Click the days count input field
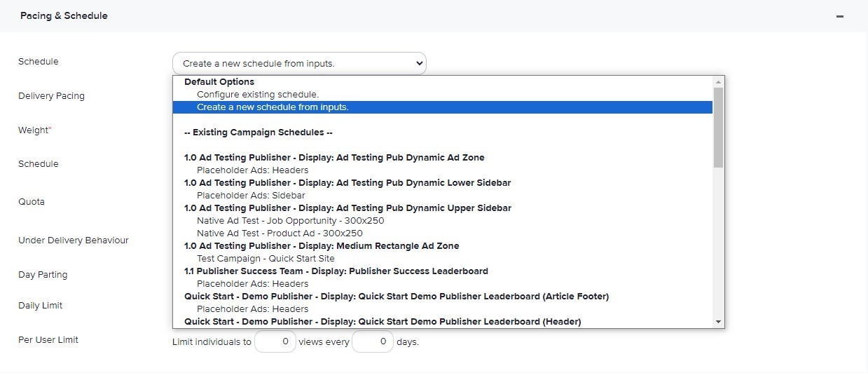 pyautogui.click(x=372, y=342)
